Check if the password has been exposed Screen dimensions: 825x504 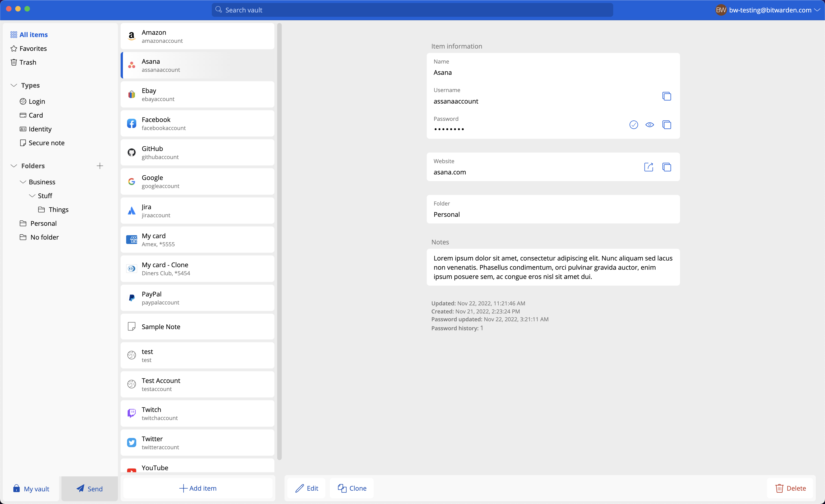click(633, 125)
